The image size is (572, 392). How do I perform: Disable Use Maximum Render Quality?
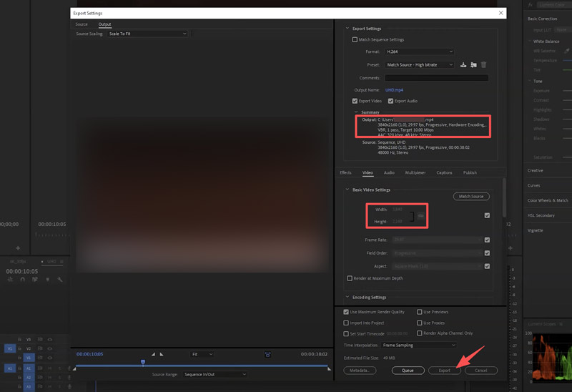346,312
